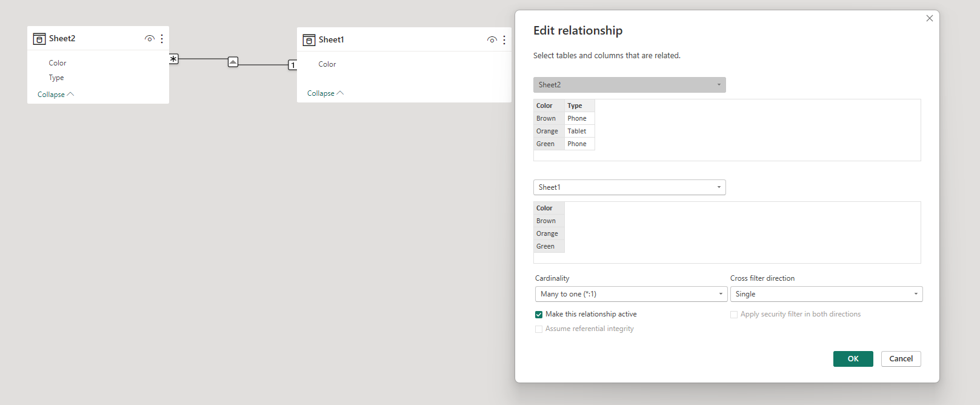Confirm with the OK button
This screenshot has width=980, height=405.
853,359
